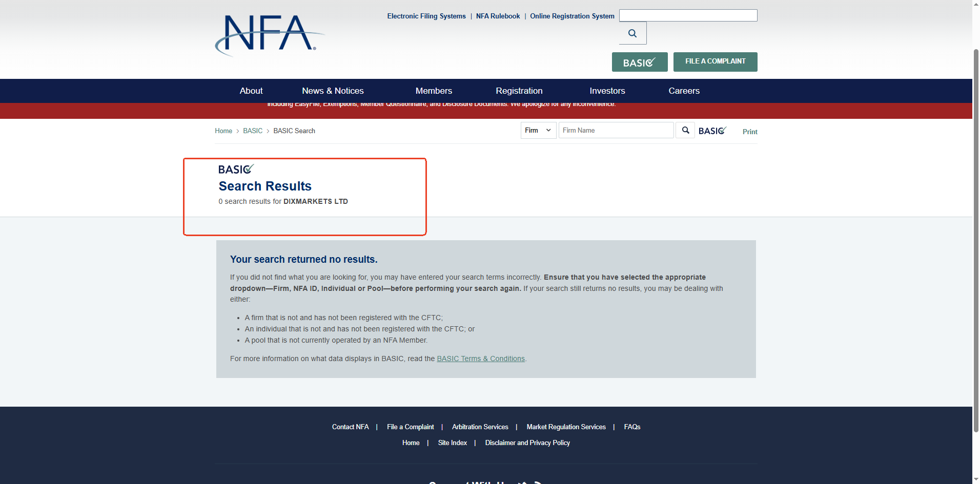Click the green BASIC button in the header
This screenshot has width=980, height=484.
click(x=640, y=62)
